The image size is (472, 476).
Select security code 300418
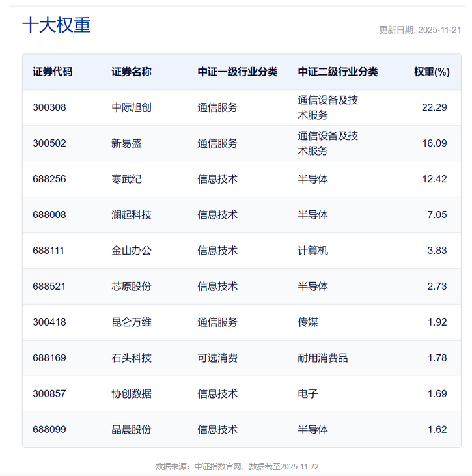point(49,322)
